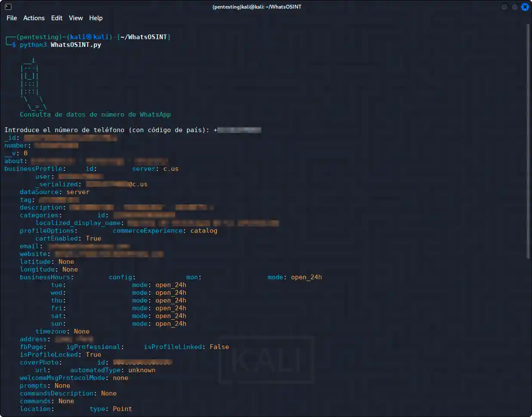This screenshot has width=532, height=417.
Task: Open the Edit menu
Action: click(x=57, y=18)
